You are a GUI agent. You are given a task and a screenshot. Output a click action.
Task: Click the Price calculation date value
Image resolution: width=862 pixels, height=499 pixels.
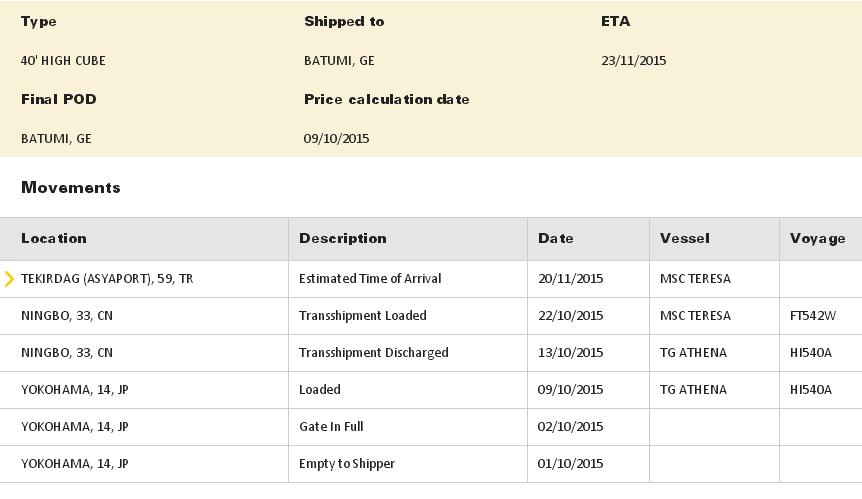point(337,139)
